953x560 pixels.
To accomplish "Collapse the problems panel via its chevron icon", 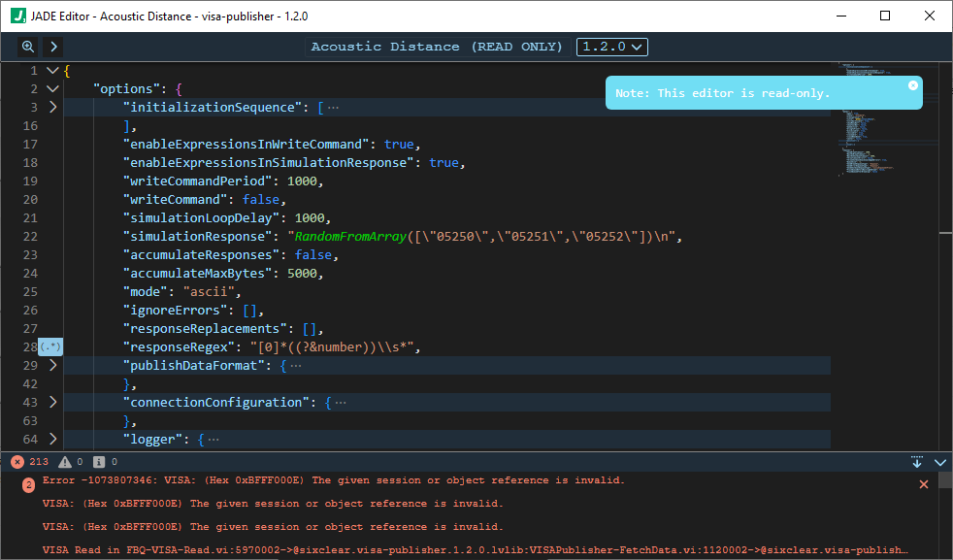I will [937, 461].
